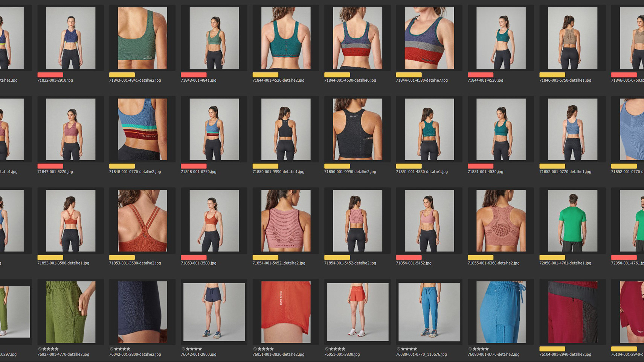Viewport: 644px width, 362px height.
Task: Click the reject icon under 76037-001-4770-detalhe2.jpg
Action: (x=40, y=349)
